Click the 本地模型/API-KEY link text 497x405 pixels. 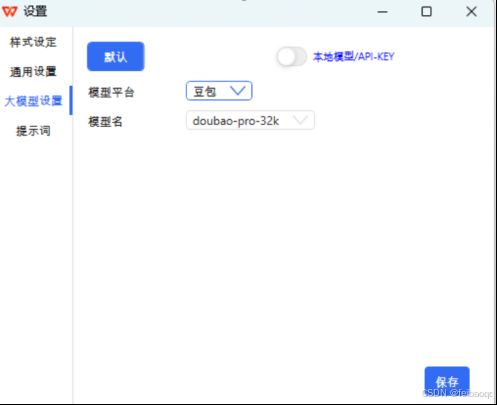click(x=353, y=56)
